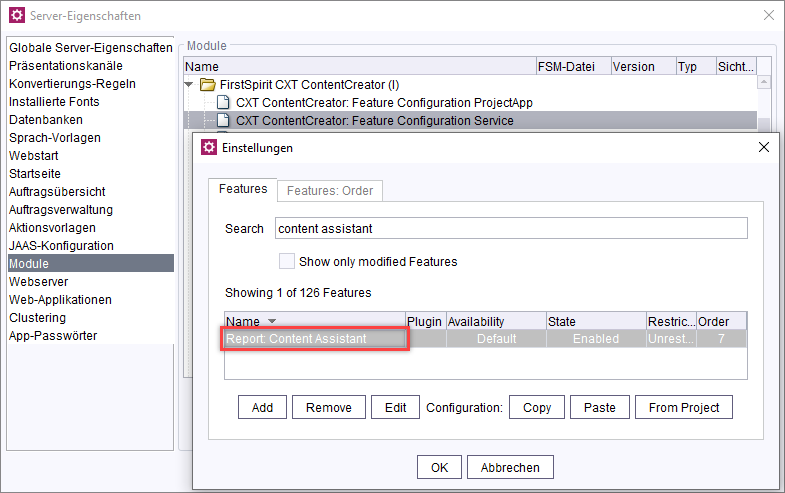Viewport: 785px width, 493px height.
Task: Switch to the Features: Order tab
Action: click(x=330, y=191)
